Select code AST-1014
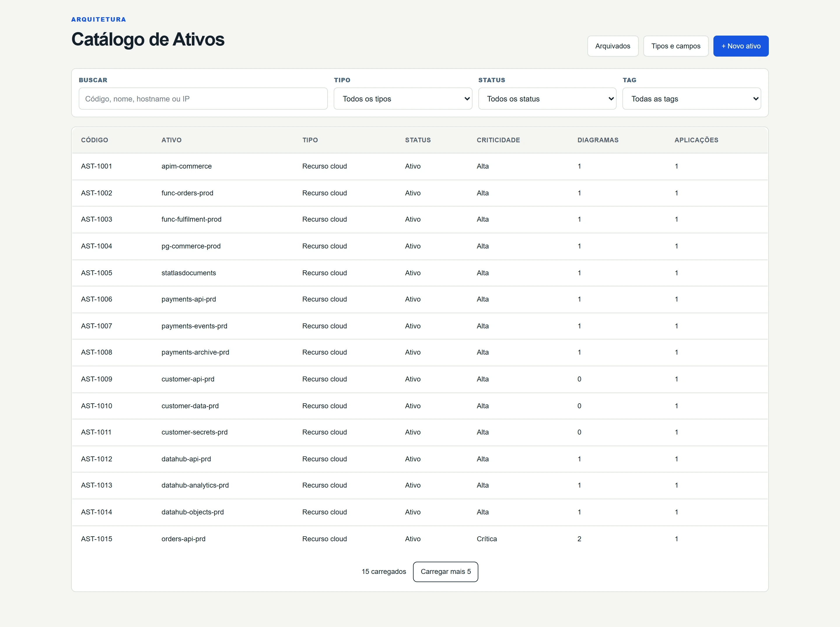Viewport: 840px width, 627px height. point(97,512)
